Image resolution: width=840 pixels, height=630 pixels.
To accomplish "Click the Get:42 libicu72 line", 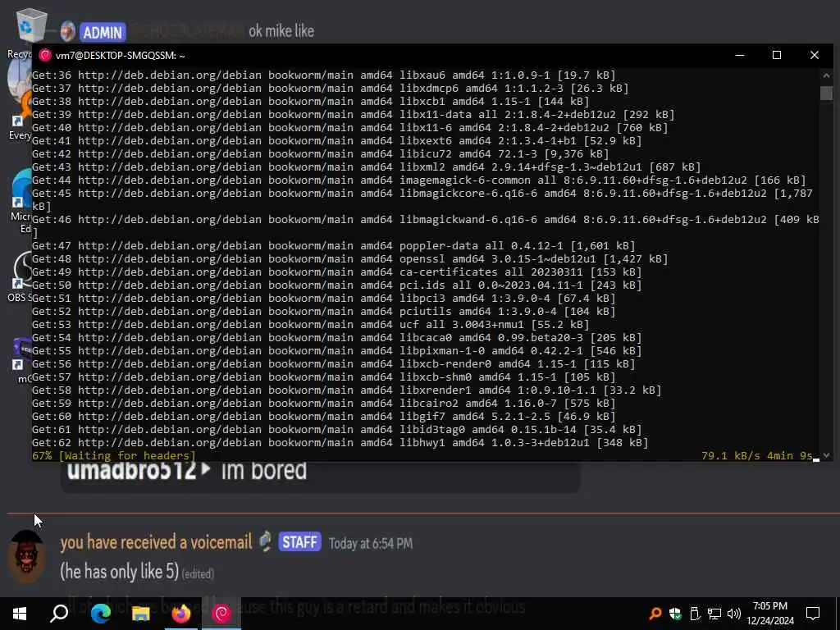I will 321,153.
